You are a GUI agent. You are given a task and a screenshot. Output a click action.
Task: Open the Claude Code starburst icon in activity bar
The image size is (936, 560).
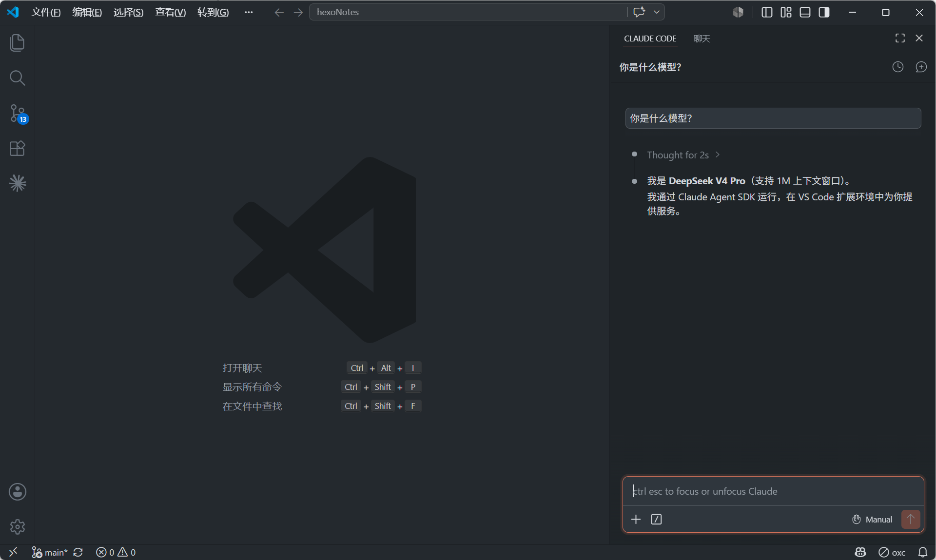pyautogui.click(x=18, y=183)
